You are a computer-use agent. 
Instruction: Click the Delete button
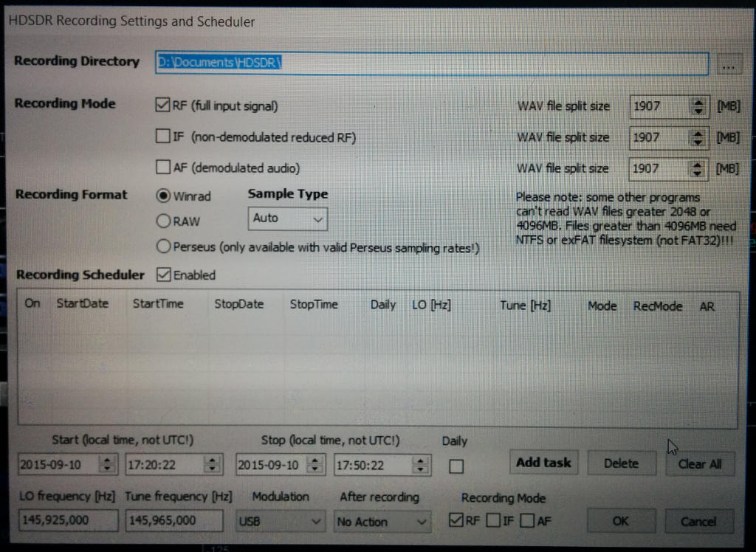coord(622,463)
